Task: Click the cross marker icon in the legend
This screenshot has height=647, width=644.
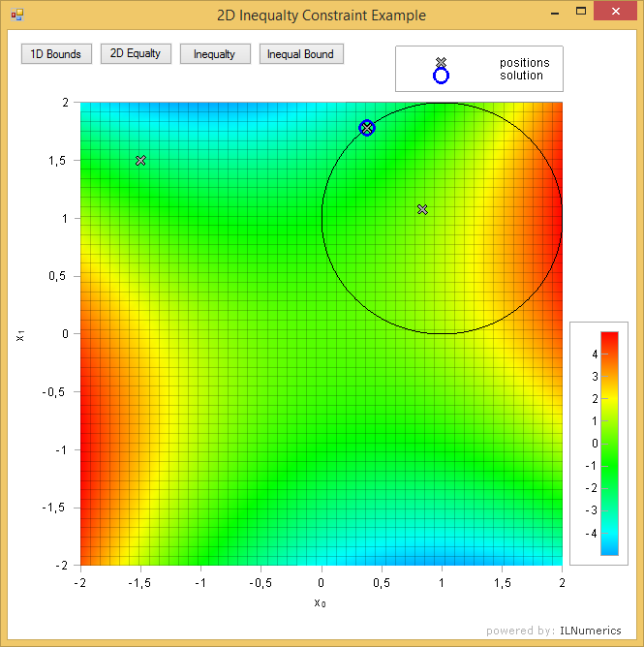Action: (x=441, y=62)
